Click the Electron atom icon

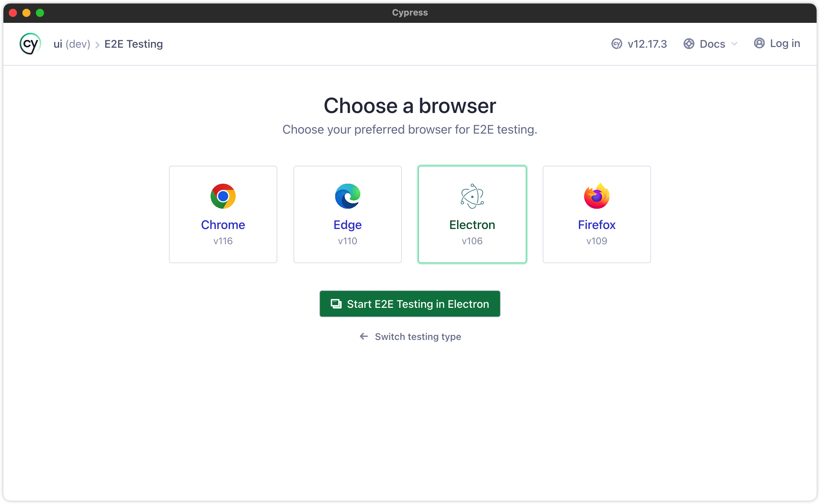(472, 196)
